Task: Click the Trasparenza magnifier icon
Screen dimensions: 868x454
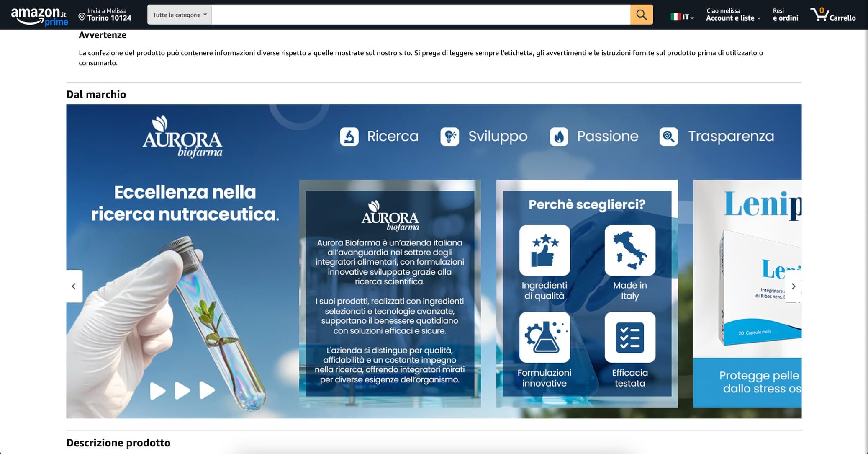Action: pyautogui.click(x=669, y=137)
